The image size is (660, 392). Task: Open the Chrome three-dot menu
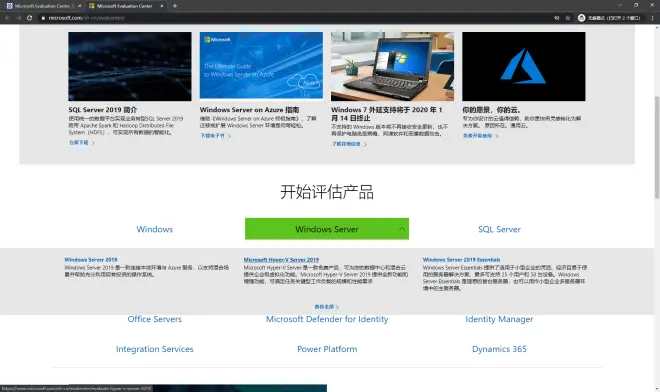(x=653, y=18)
